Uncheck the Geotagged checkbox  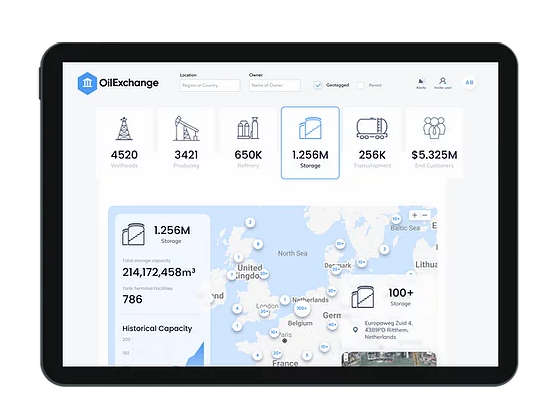pyautogui.click(x=318, y=85)
